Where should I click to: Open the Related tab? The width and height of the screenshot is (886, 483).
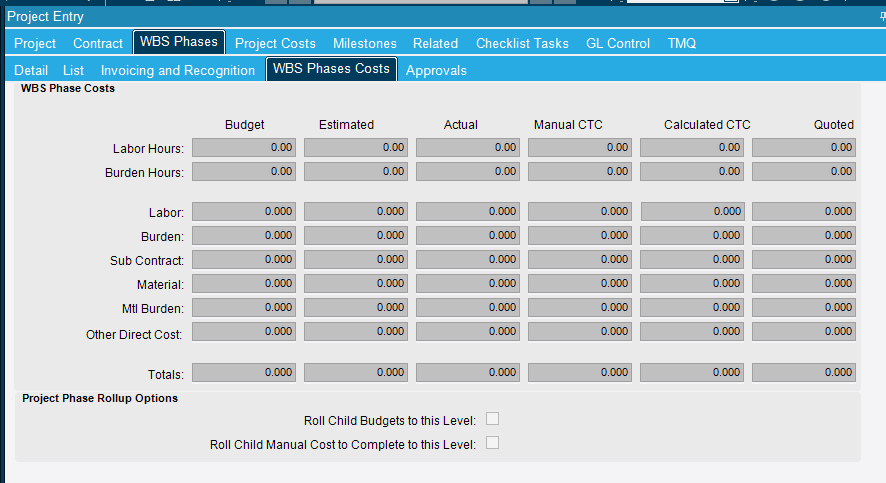click(435, 43)
